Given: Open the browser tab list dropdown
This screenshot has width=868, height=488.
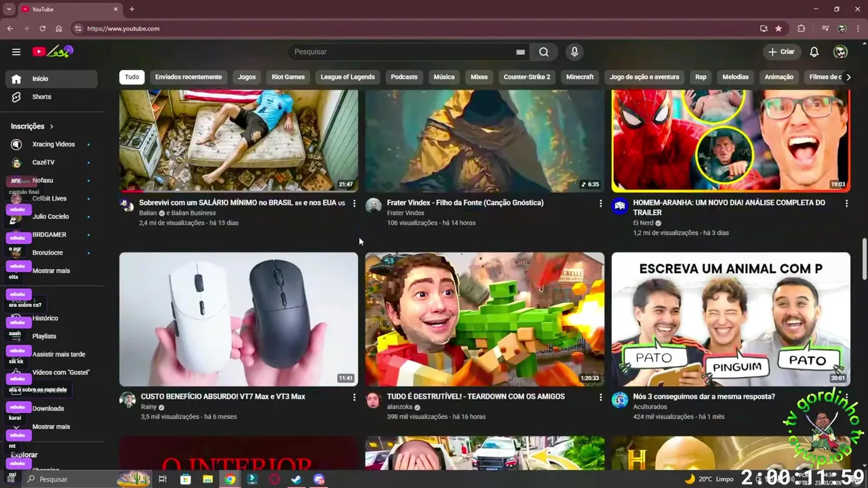Looking at the screenshot, I should [9, 9].
